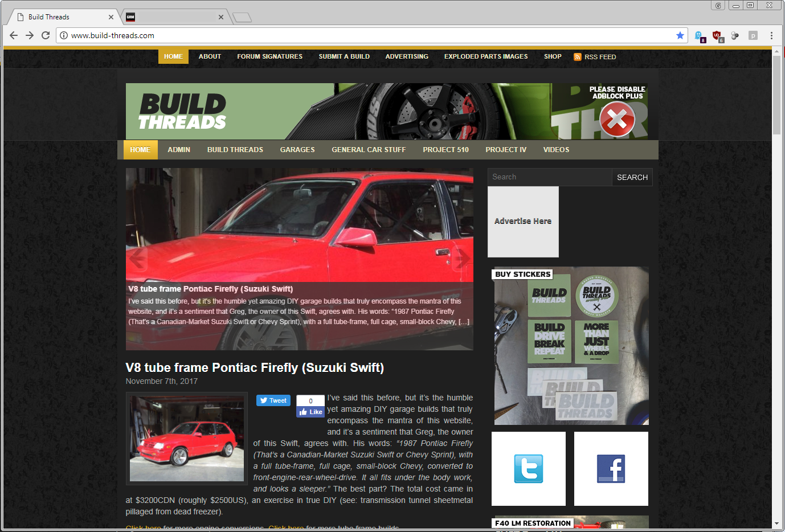Click the Search input field

pyautogui.click(x=550, y=177)
